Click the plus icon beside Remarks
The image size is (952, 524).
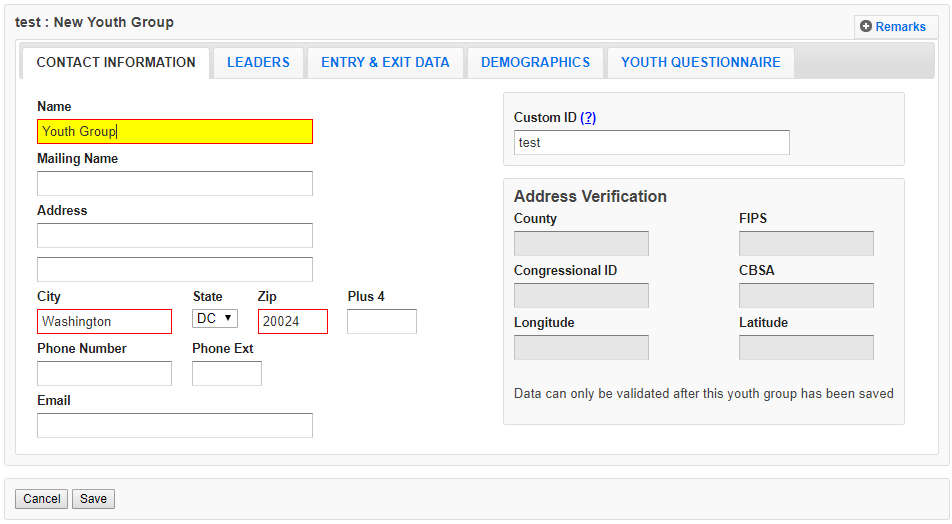click(866, 27)
